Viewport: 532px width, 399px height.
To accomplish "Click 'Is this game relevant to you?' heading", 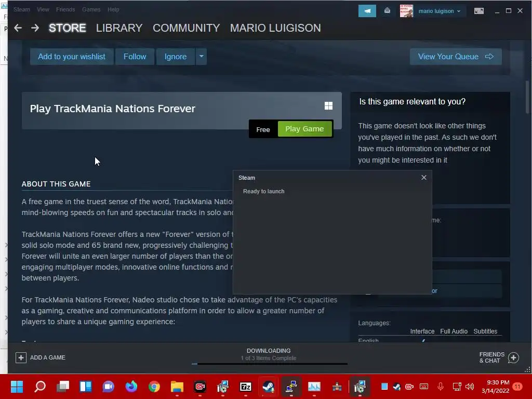I will tap(412, 101).
